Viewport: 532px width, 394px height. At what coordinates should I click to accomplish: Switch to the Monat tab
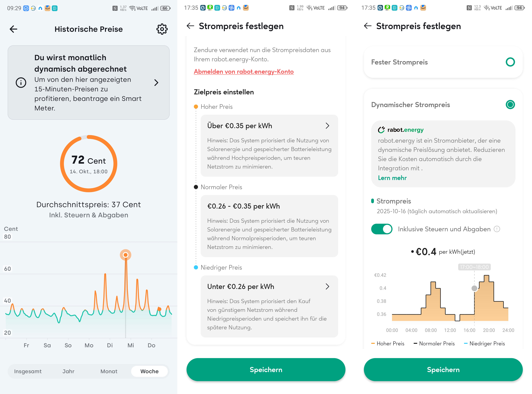(x=109, y=371)
